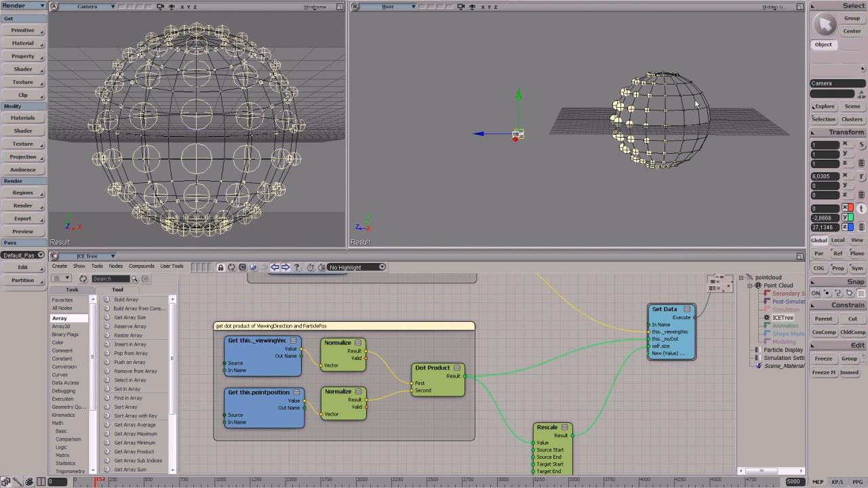Activate the rotate 'r' transform tool
The image size is (868, 488).
(x=862, y=177)
